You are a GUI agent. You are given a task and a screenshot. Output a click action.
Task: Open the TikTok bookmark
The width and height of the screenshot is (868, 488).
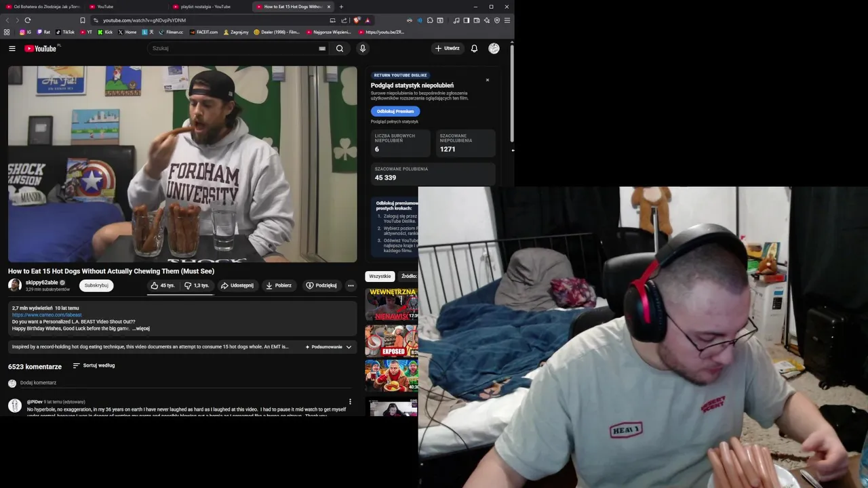point(65,32)
